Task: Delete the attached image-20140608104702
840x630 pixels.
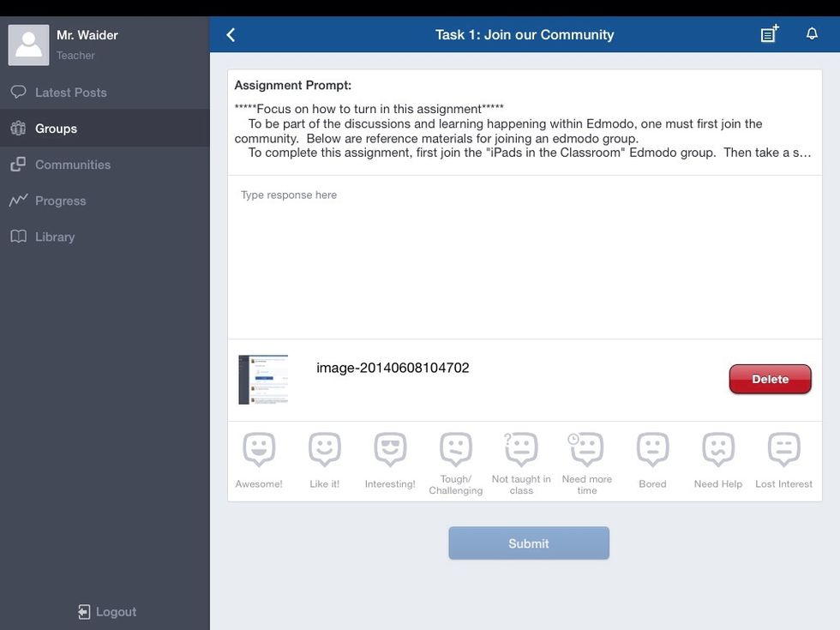Action: click(770, 379)
